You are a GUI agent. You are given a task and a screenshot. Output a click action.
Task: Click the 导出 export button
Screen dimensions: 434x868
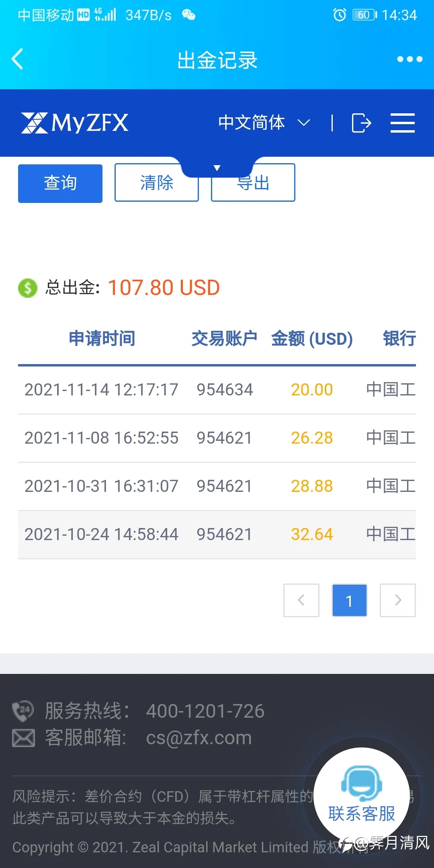point(253,182)
